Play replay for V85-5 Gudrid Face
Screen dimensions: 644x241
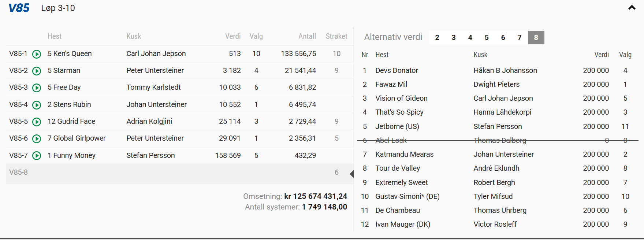point(37,122)
